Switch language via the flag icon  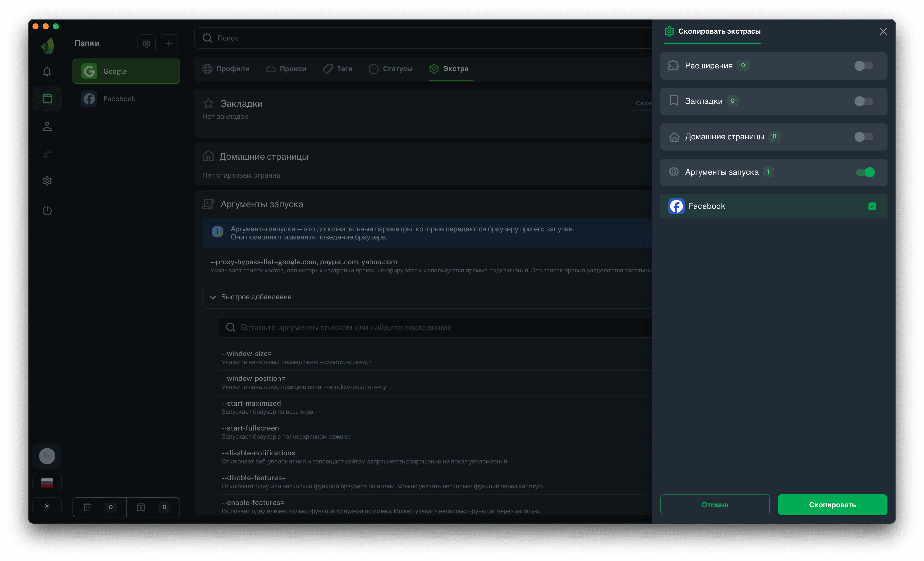[x=47, y=483]
